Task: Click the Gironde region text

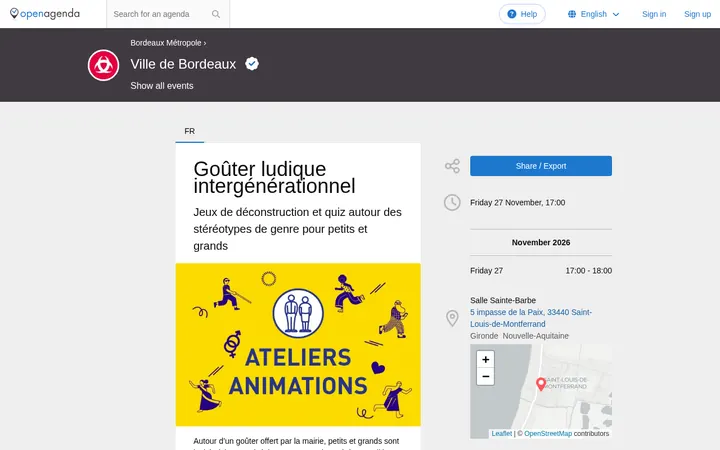Action: click(x=484, y=336)
